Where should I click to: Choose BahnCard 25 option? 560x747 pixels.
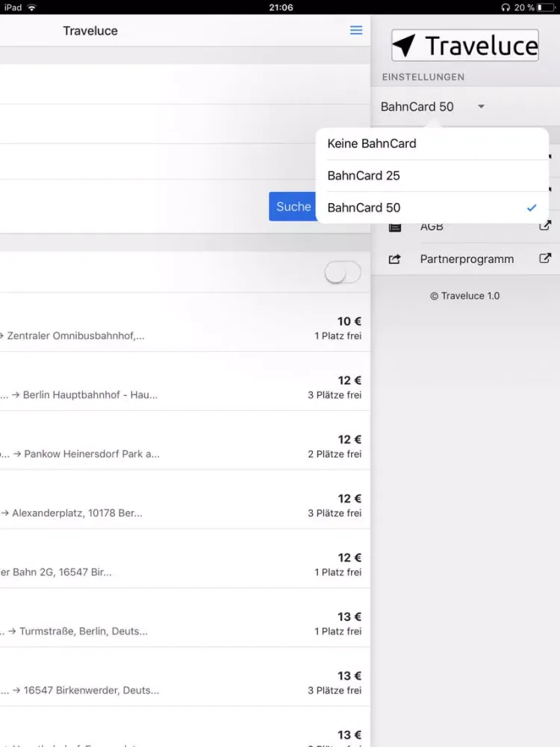pyautogui.click(x=432, y=176)
